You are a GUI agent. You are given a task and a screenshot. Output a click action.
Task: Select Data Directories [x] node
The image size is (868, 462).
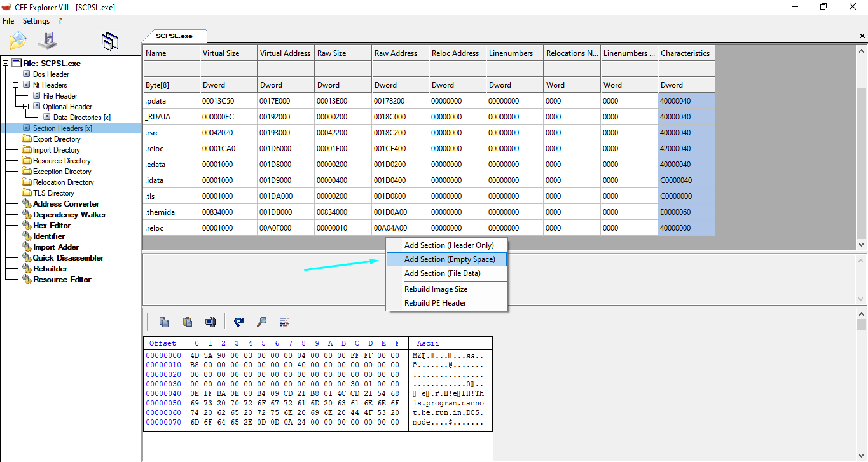(82, 118)
